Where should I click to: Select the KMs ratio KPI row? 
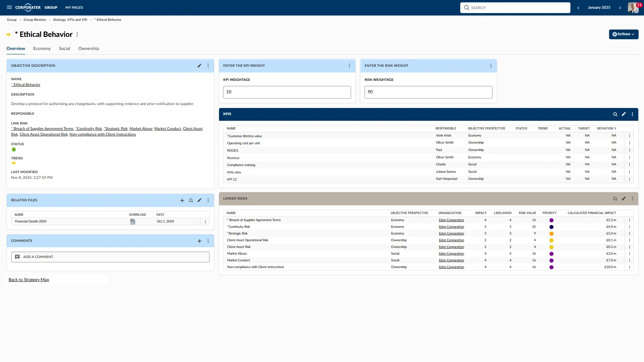(x=428, y=172)
